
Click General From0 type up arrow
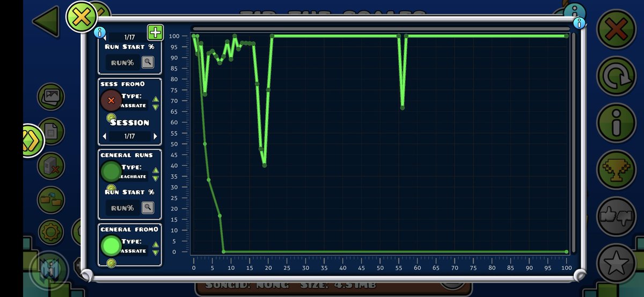click(x=156, y=245)
